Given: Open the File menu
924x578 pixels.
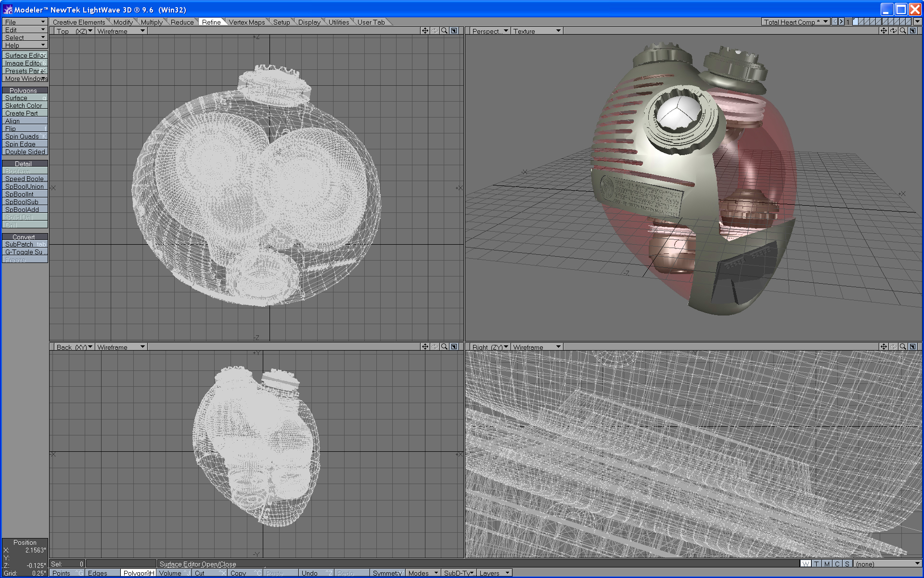Looking at the screenshot, I should coord(25,22).
